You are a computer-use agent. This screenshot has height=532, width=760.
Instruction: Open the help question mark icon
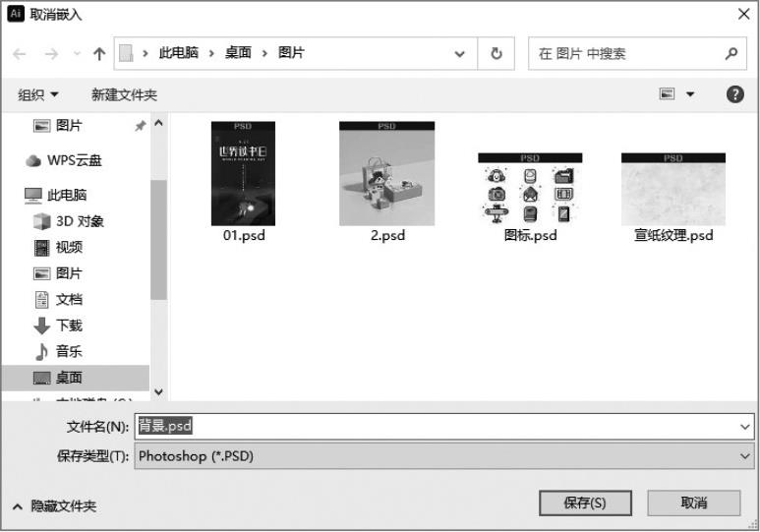[734, 94]
